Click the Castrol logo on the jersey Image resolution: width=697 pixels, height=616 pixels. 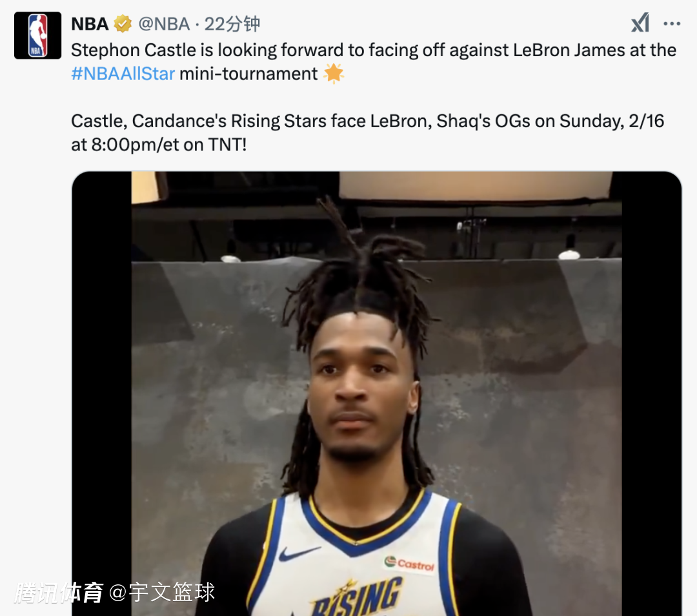pyautogui.click(x=409, y=564)
